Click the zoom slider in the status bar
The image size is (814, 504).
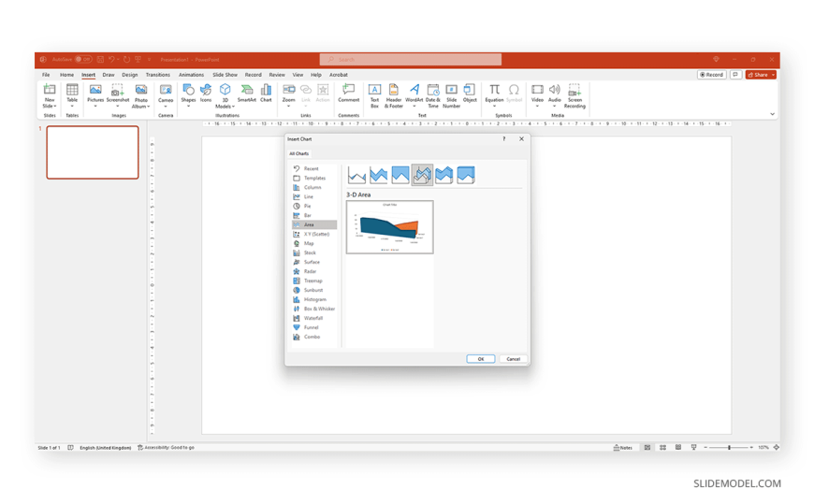(729, 448)
